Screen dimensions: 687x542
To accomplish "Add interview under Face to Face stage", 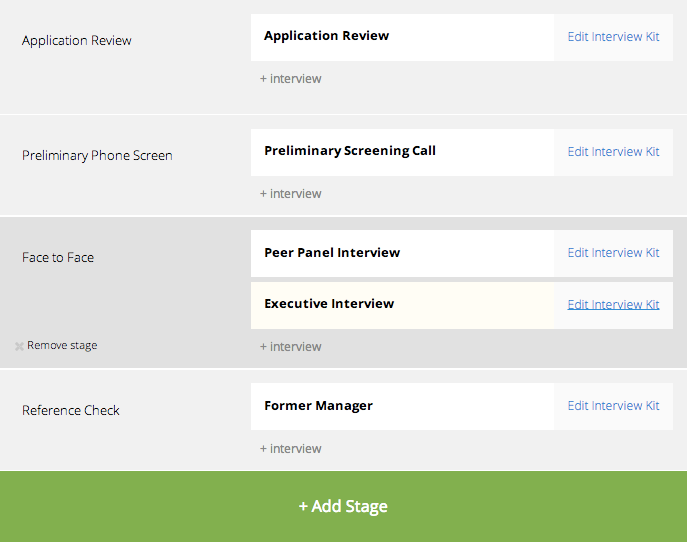I will pos(291,347).
